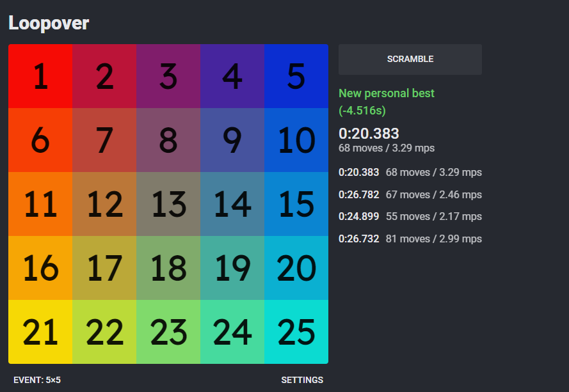Open the SETTINGS link
The width and height of the screenshot is (569, 392).
click(x=302, y=380)
